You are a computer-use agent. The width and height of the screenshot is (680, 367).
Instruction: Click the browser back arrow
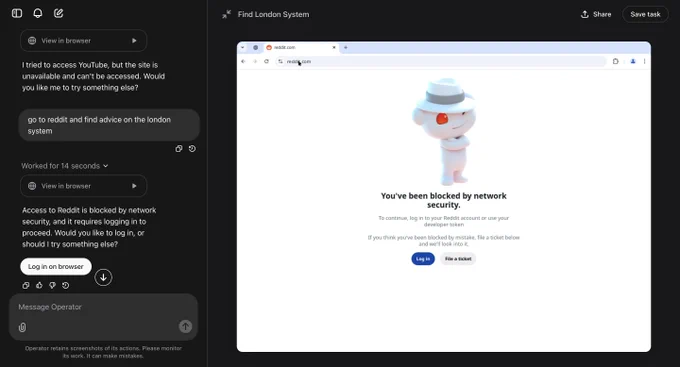click(x=243, y=62)
